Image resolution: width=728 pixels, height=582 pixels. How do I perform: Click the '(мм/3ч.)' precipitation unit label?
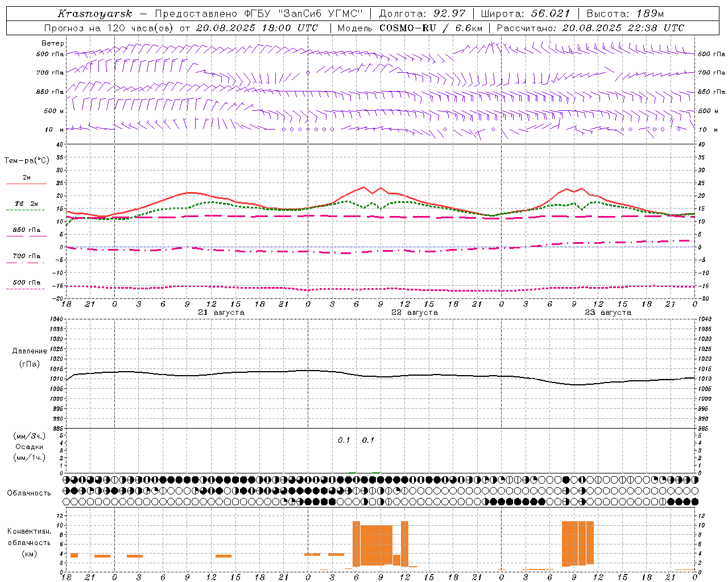(30, 436)
